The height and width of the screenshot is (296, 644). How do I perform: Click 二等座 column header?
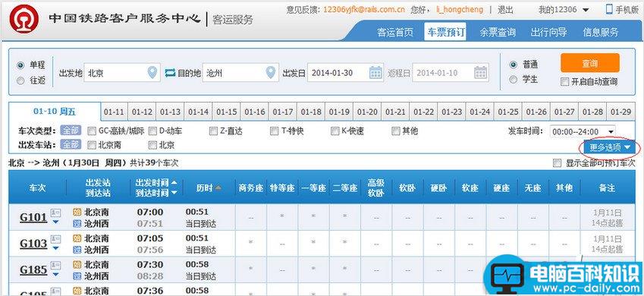[345, 188]
